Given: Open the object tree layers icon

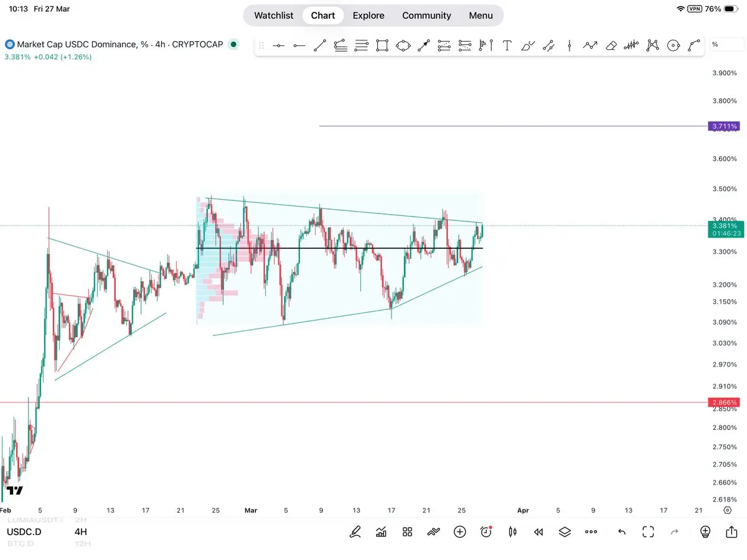Looking at the screenshot, I should 565,532.
